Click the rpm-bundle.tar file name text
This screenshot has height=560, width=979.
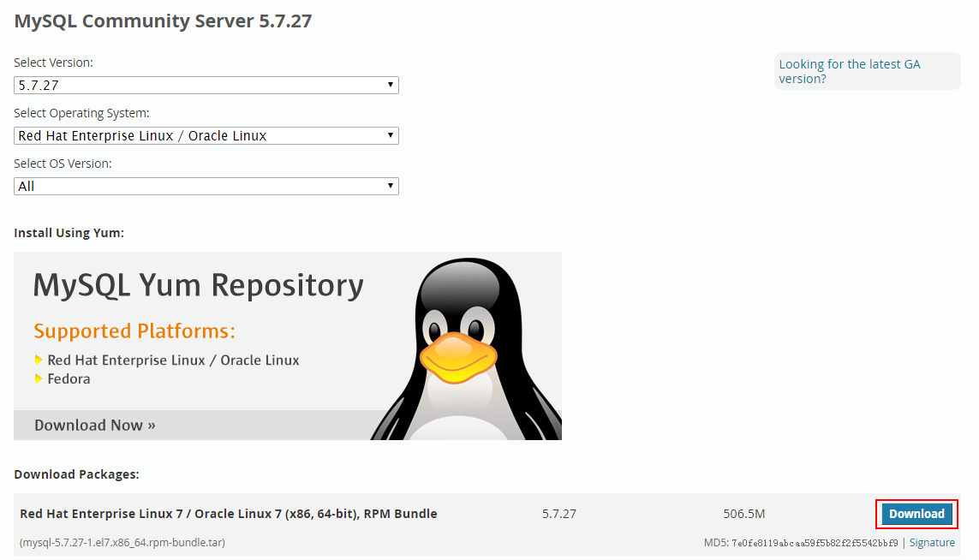[122, 543]
